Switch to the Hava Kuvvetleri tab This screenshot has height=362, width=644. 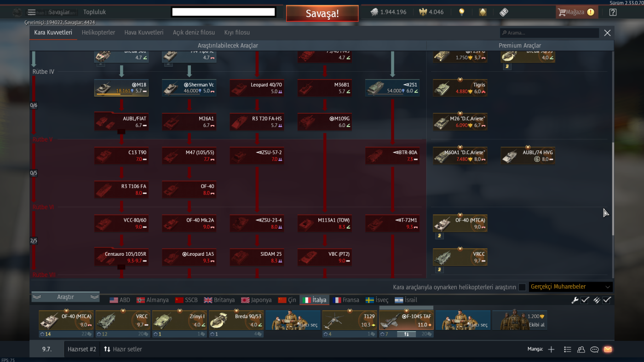click(x=144, y=33)
